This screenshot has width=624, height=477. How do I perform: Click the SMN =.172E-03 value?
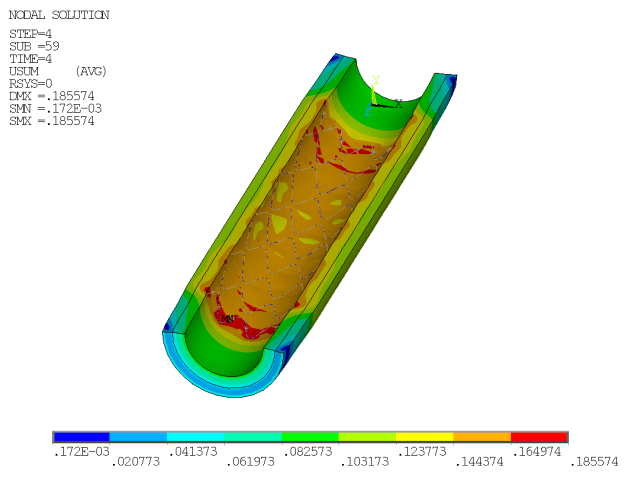(55, 108)
